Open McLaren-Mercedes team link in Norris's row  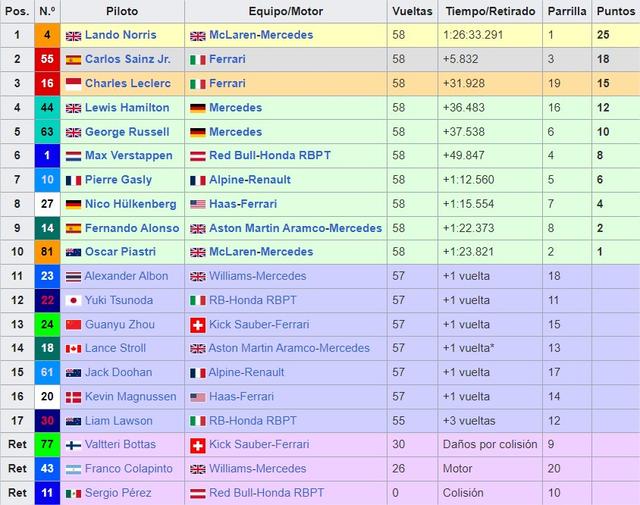(x=261, y=35)
